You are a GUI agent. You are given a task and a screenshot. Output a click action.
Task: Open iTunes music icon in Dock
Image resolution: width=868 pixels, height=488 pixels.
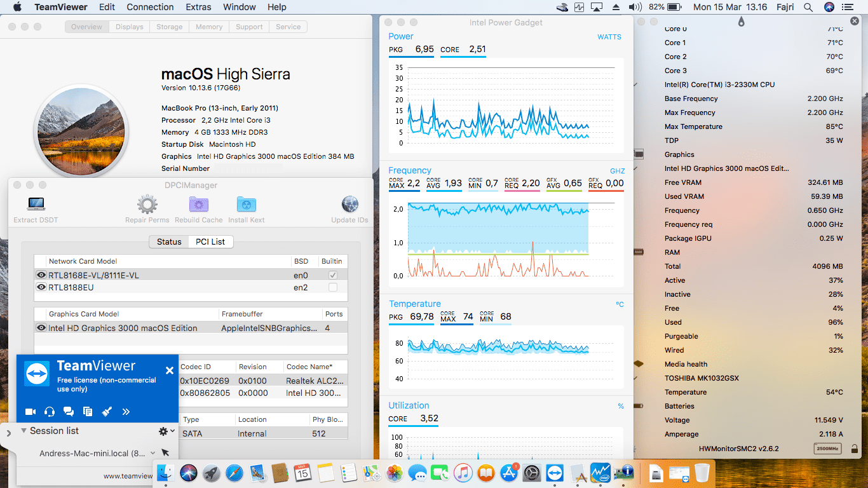tap(463, 472)
